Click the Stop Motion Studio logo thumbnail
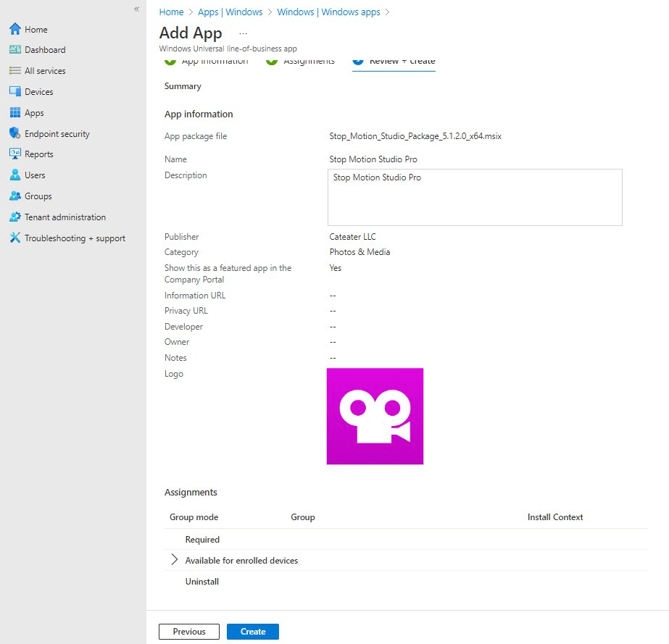Viewport: 669px width, 644px height. coord(375,416)
